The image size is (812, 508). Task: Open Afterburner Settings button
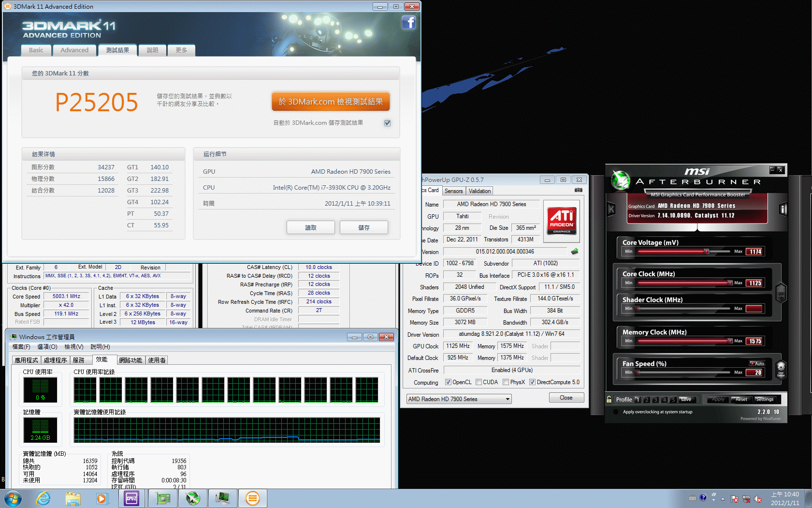pyautogui.click(x=765, y=399)
